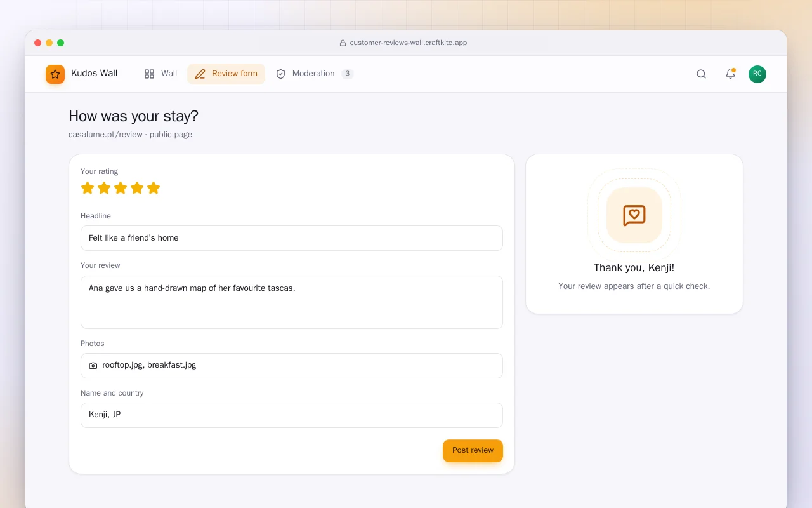Image resolution: width=812 pixels, height=508 pixels.
Task: Close the window with the red button
Action: coord(38,43)
